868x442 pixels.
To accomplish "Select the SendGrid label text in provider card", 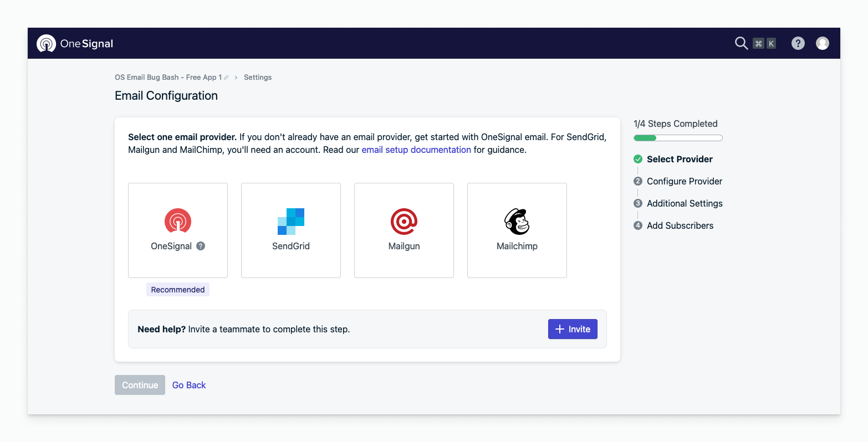I will (291, 246).
